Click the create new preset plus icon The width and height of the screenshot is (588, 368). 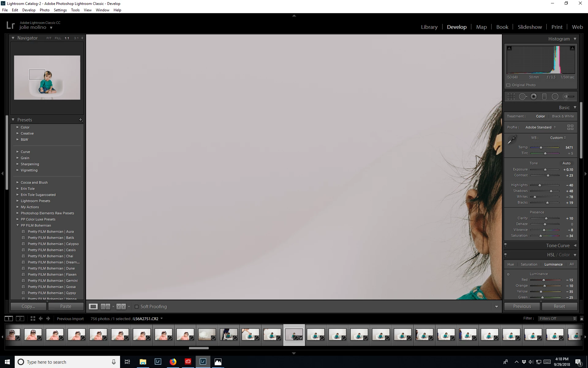(81, 120)
